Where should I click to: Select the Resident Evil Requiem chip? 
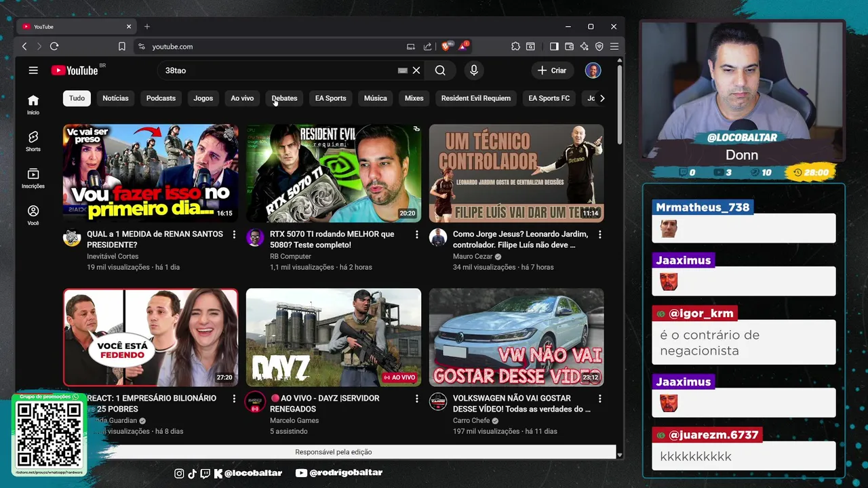(x=476, y=98)
